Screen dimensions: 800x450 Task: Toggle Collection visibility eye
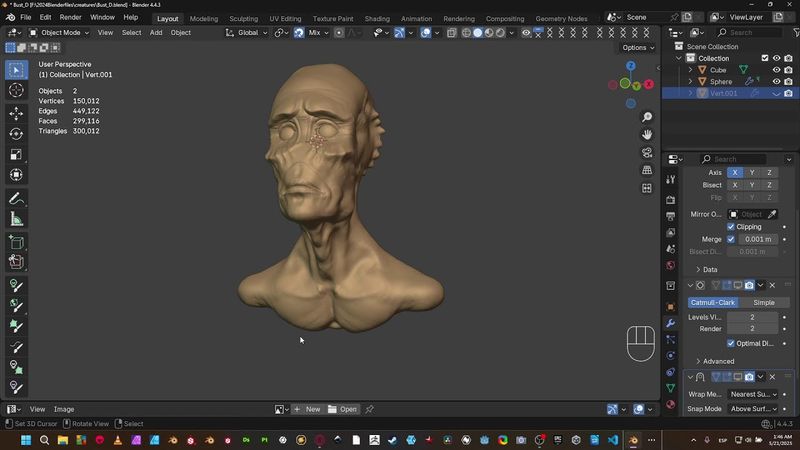tap(777, 58)
